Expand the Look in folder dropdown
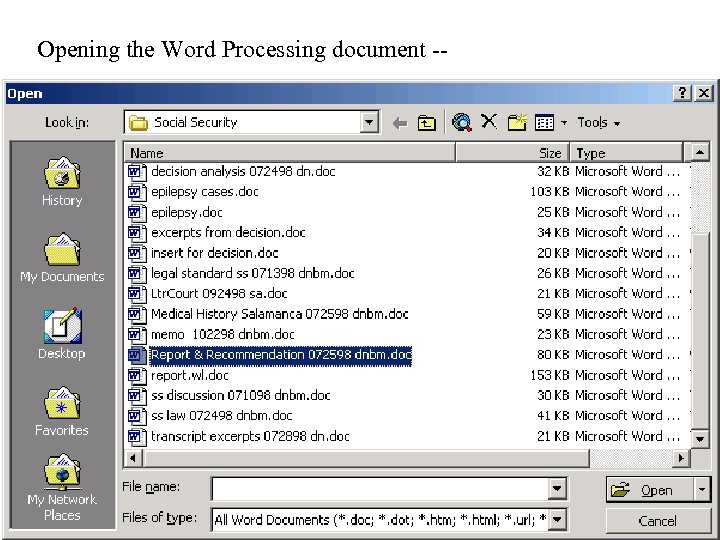Screen dimensions: 720x540 tap(369, 122)
